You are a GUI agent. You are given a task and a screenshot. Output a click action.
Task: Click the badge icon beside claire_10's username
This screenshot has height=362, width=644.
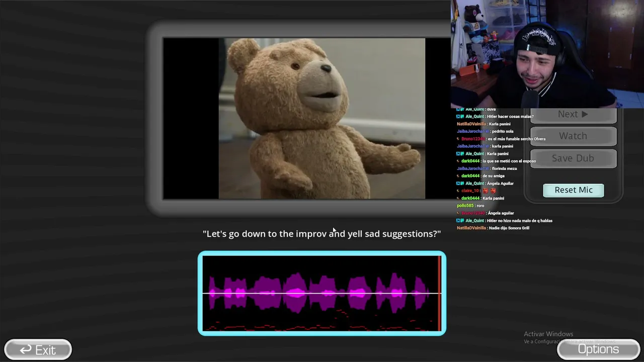(x=458, y=191)
